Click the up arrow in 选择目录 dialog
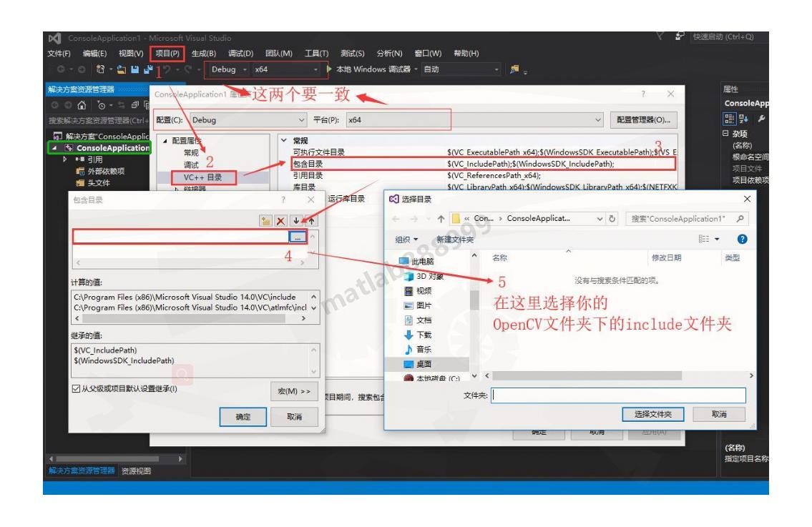 [441, 219]
